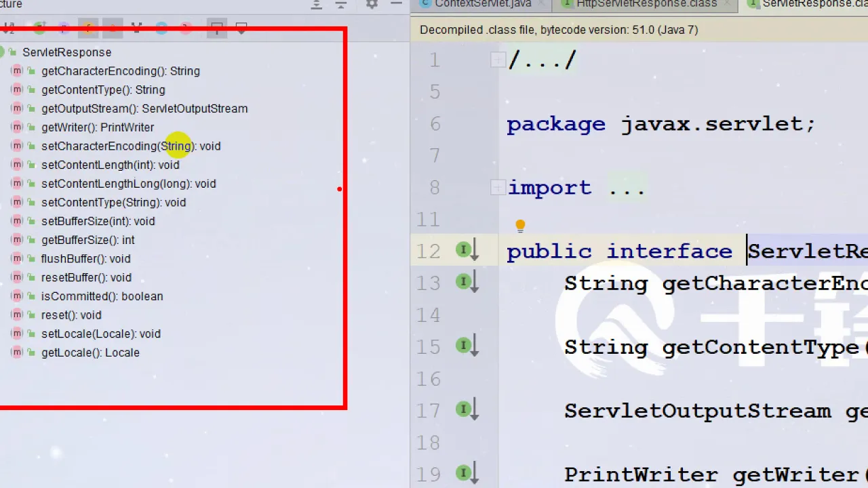The height and width of the screenshot is (488, 868).
Task: Click implementations gutter icon on line 17
Action: click(467, 410)
